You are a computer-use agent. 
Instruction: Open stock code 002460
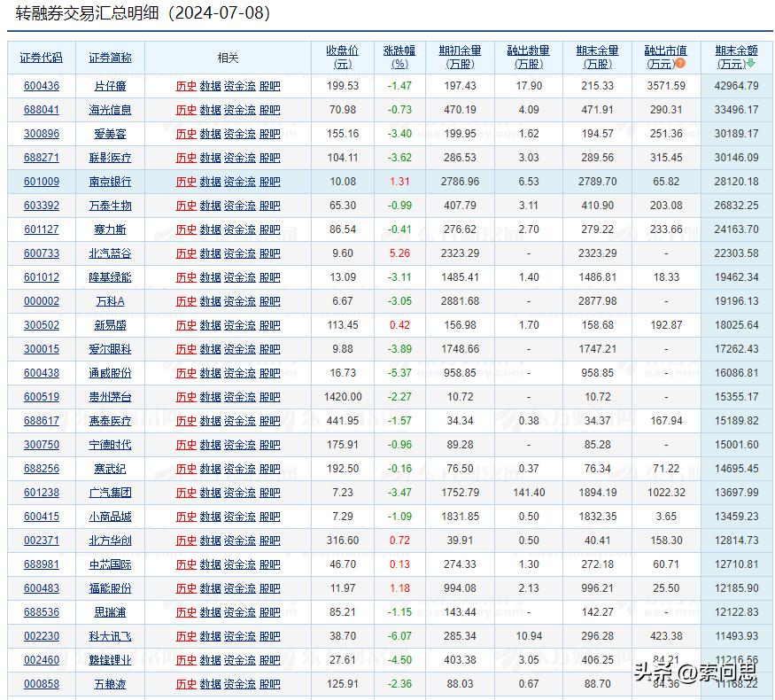point(42,660)
